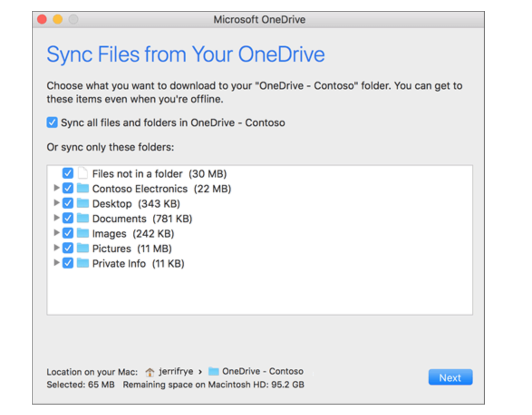This screenshot has width=532, height=415.
Task: Click the jerrifrye path name
Action: tap(176, 371)
